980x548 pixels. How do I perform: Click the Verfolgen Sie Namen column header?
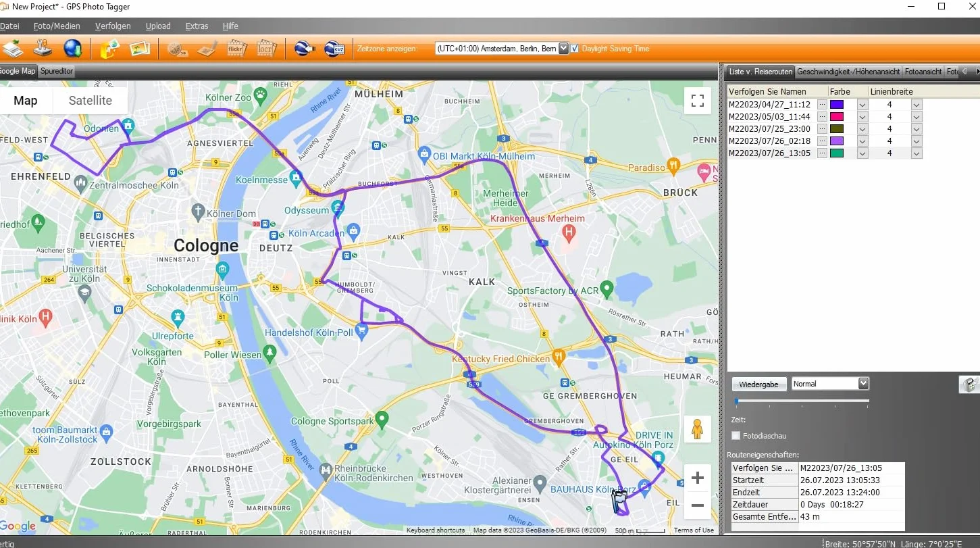coord(777,91)
